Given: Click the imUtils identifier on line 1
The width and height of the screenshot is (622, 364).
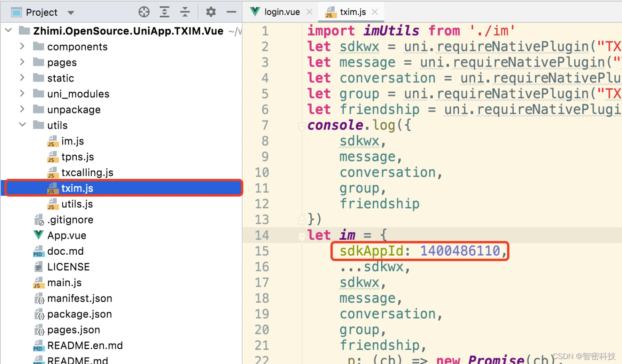Looking at the screenshot, I should click(391, 31).
